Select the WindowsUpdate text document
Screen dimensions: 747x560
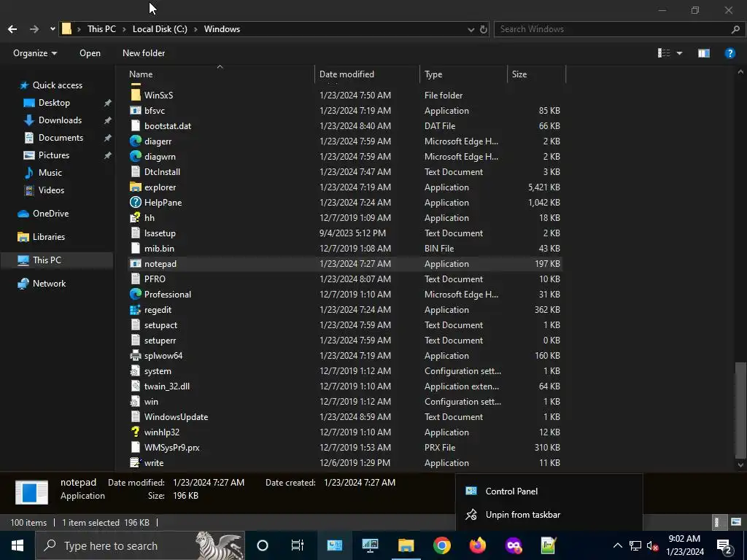[176, 416]
